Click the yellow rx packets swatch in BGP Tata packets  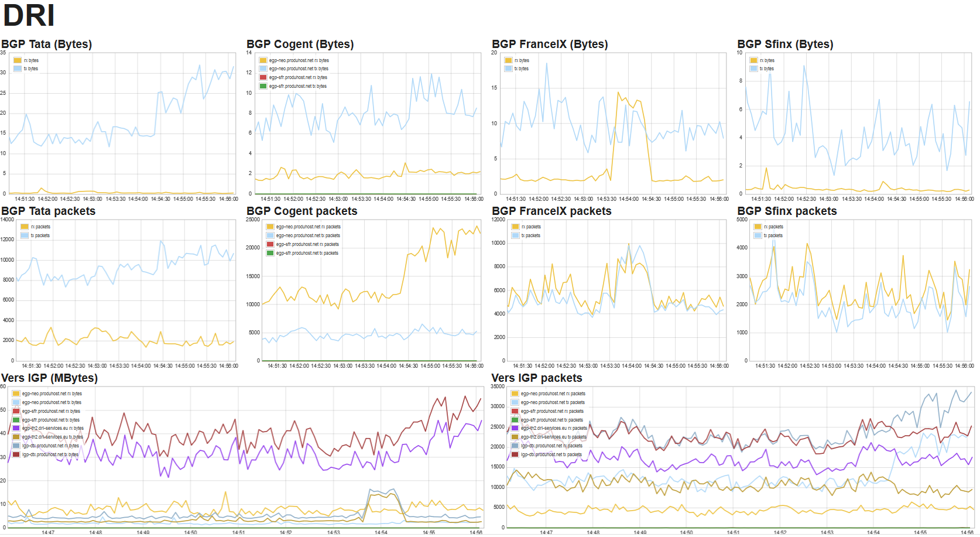(25, 227)
